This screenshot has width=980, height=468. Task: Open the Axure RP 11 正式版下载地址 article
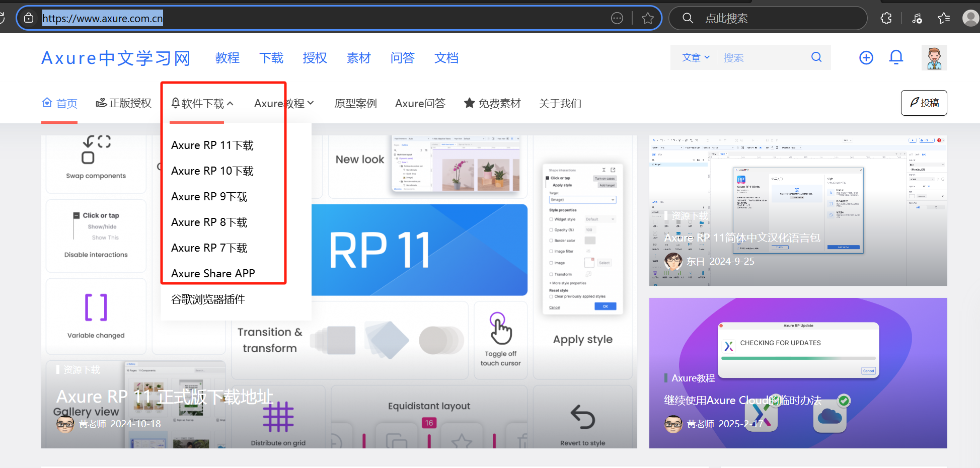[x=165, y=396]
